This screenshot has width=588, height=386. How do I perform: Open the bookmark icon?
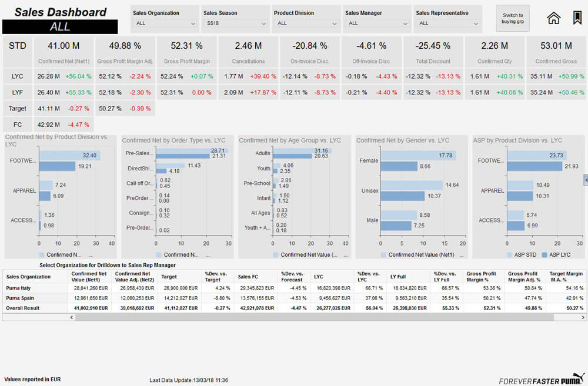point(577,18)
